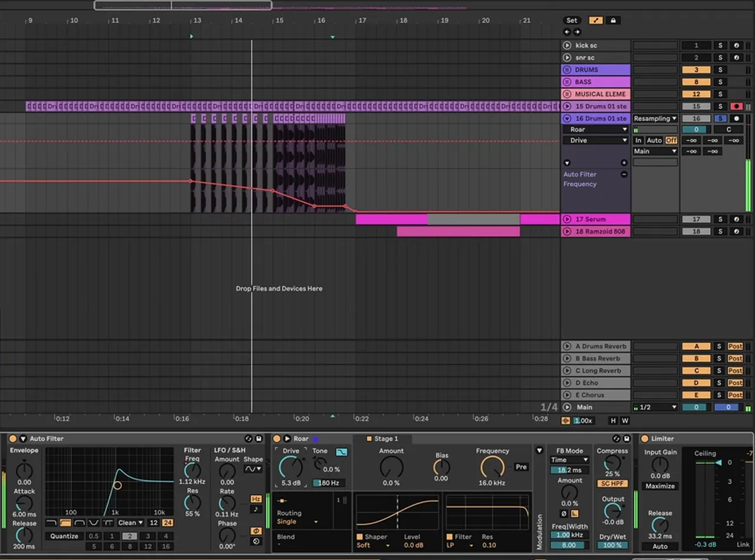Screen dimensions: 755x560
Task: Select the Stage 1 tab in Roar
Action: (383, 439)
